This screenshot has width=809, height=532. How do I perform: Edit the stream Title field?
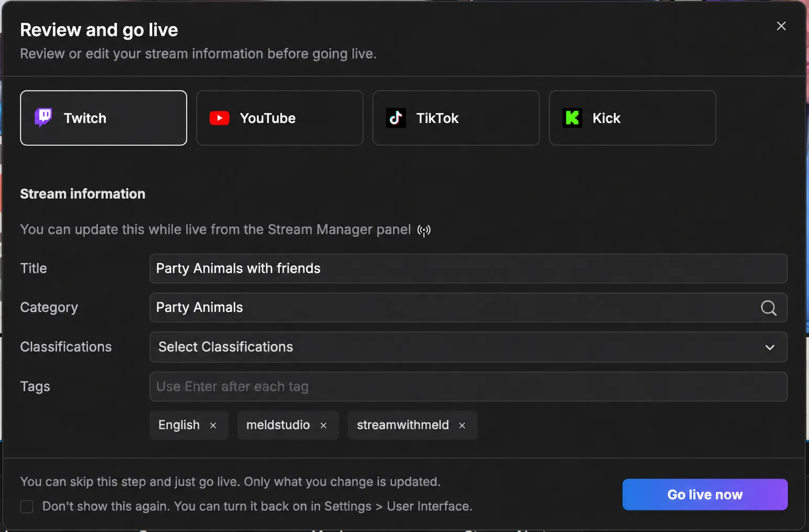tap(468, 268)
